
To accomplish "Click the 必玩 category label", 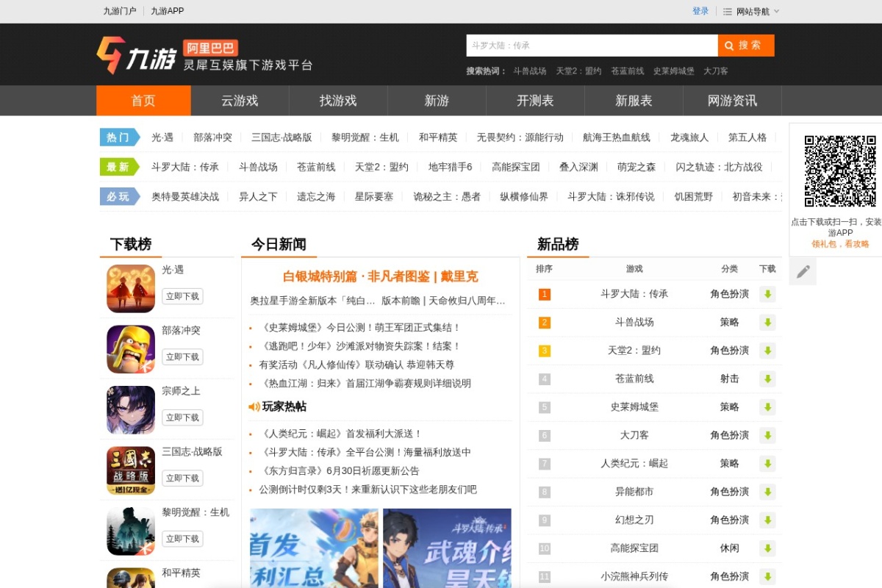I will pyautogui.click(x=119, y=197).
